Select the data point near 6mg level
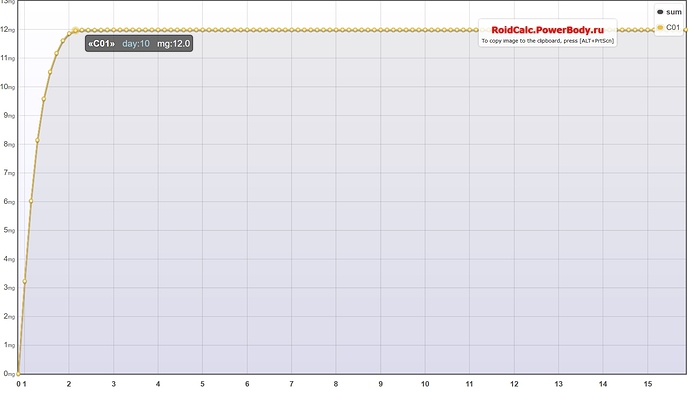This screenshot has width=690, height=393. (31, 201)
